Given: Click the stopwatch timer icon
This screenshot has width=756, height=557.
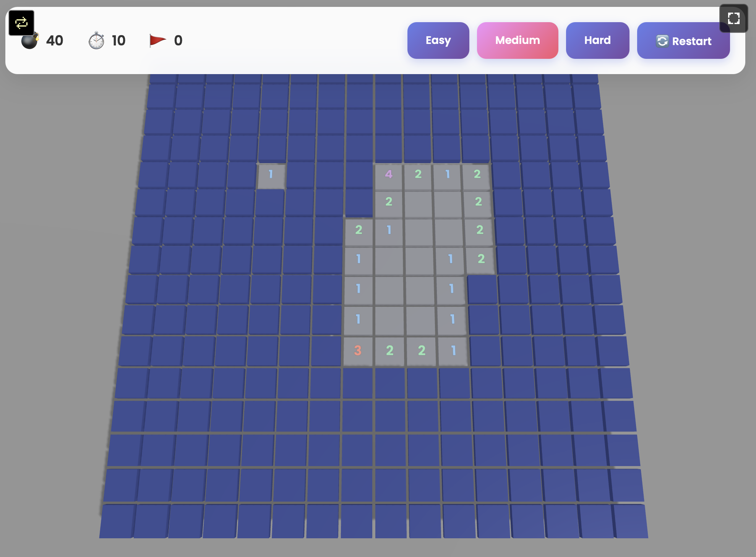Looking at the screenshot, I should click(96, 40).
